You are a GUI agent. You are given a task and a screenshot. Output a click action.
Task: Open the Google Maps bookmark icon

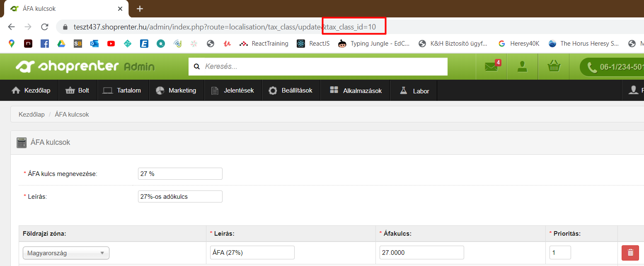11,43
